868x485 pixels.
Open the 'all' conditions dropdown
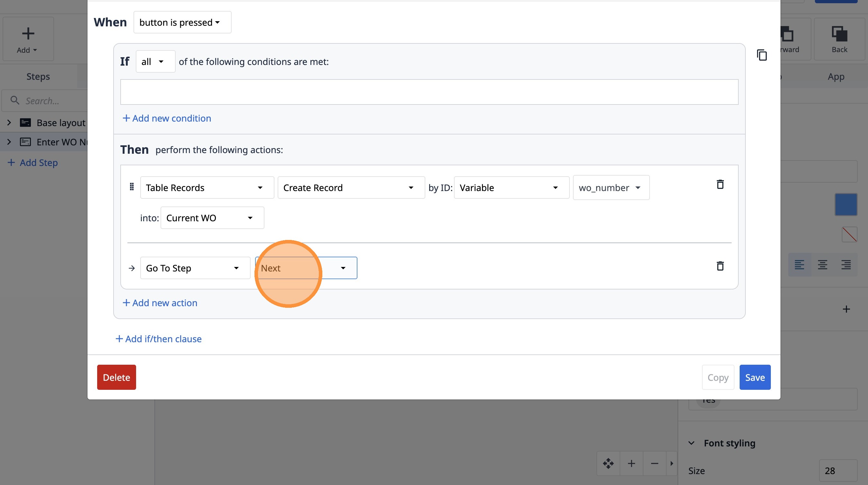pos(155,62)
